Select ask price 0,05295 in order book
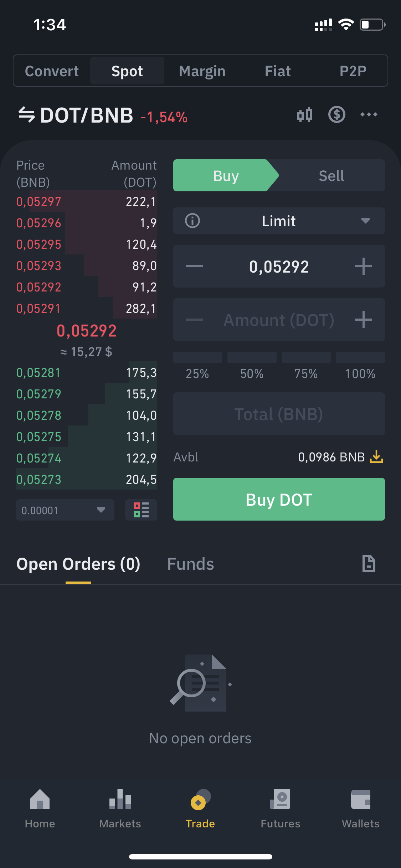Screen dimensions: 401x868 click(x=39, y=244)
